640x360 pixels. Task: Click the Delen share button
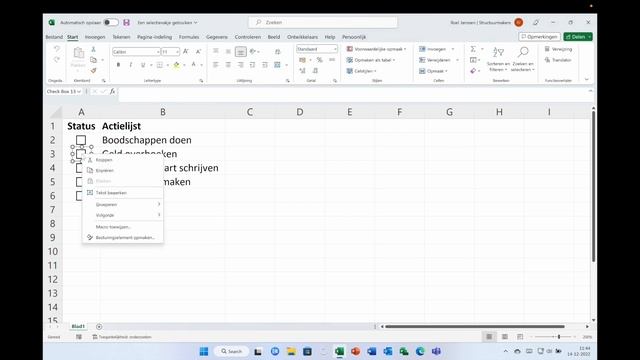tap(578, 37)
